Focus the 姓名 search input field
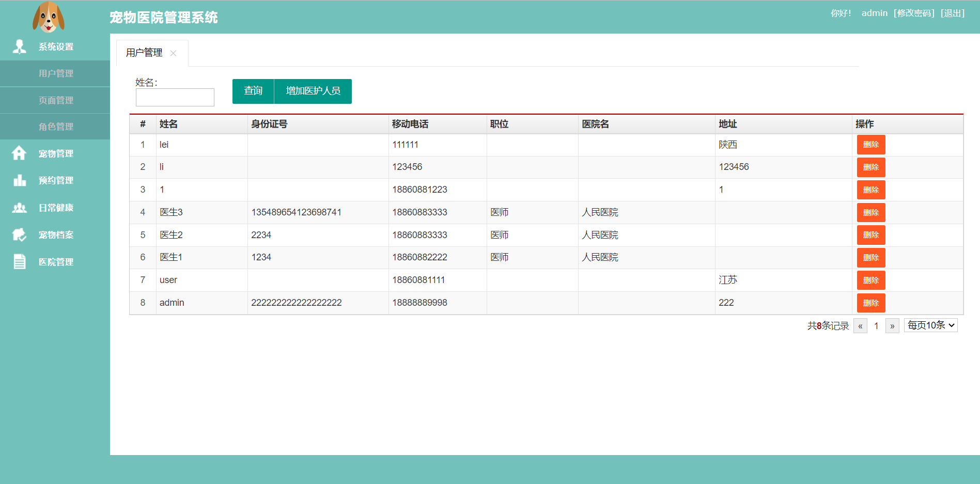The image size is (980, 484). [x=175, y=97]
